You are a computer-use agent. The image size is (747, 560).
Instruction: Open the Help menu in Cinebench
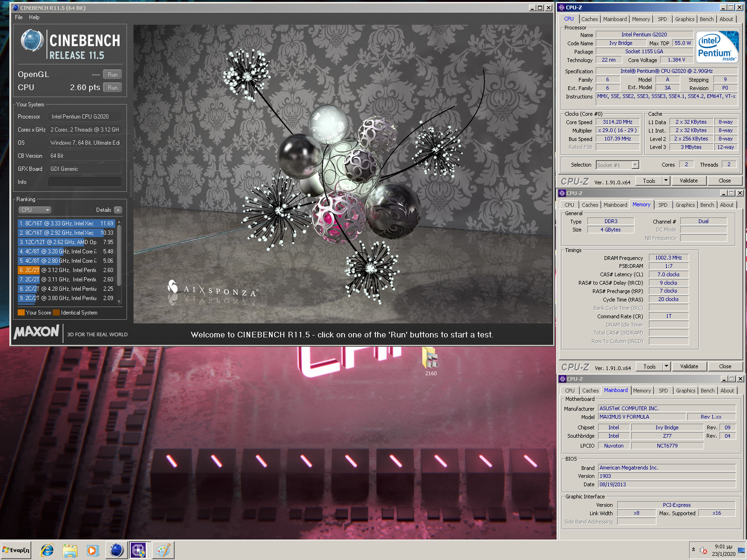pos(34,17)
